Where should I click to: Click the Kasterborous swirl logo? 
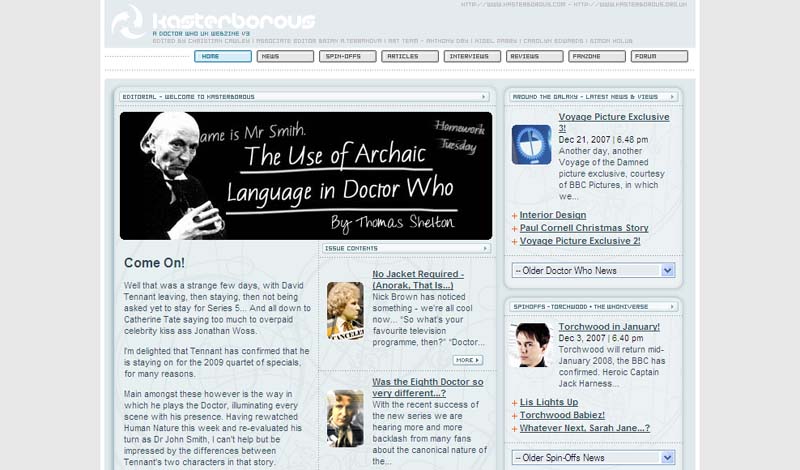[x=129, y=22]
